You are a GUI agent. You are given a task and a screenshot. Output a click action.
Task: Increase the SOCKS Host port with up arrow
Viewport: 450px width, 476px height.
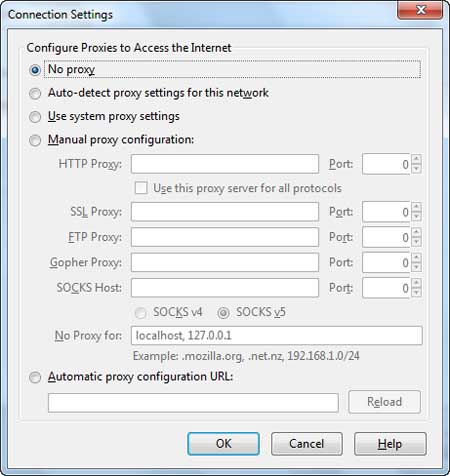click(416, 283)
